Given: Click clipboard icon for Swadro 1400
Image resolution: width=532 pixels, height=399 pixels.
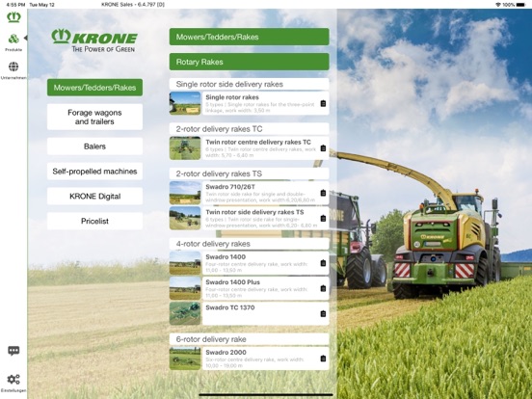Looking at the screenshot, I should tap(323, 263).
